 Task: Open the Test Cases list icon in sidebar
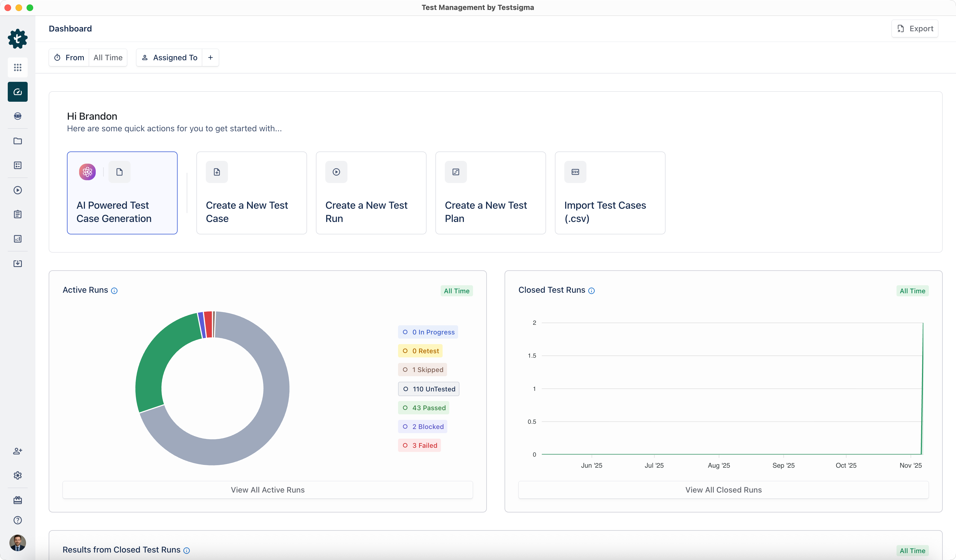click(x=17, y=165)
